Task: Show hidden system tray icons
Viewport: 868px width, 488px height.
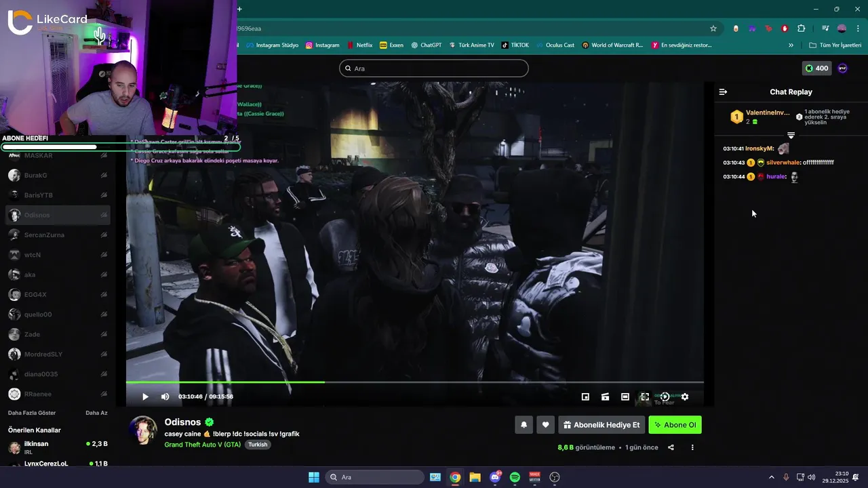Action: click(x=771, y=477)
